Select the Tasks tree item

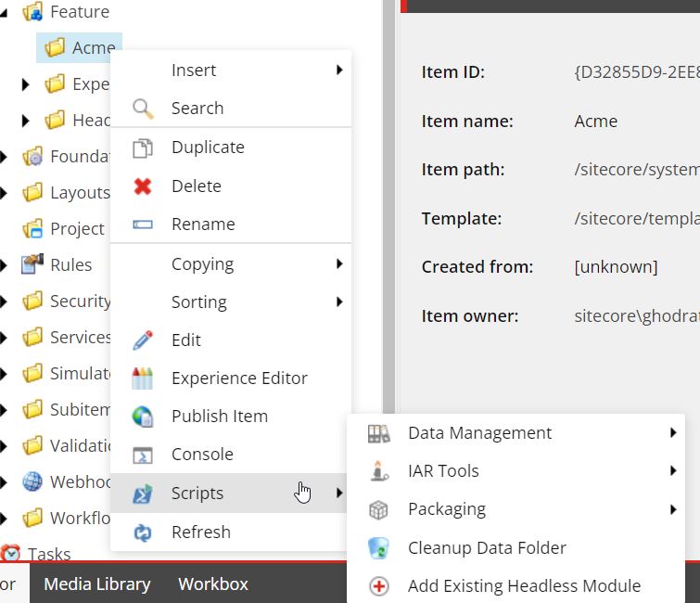pyautogui.click(x=49, y=554)
